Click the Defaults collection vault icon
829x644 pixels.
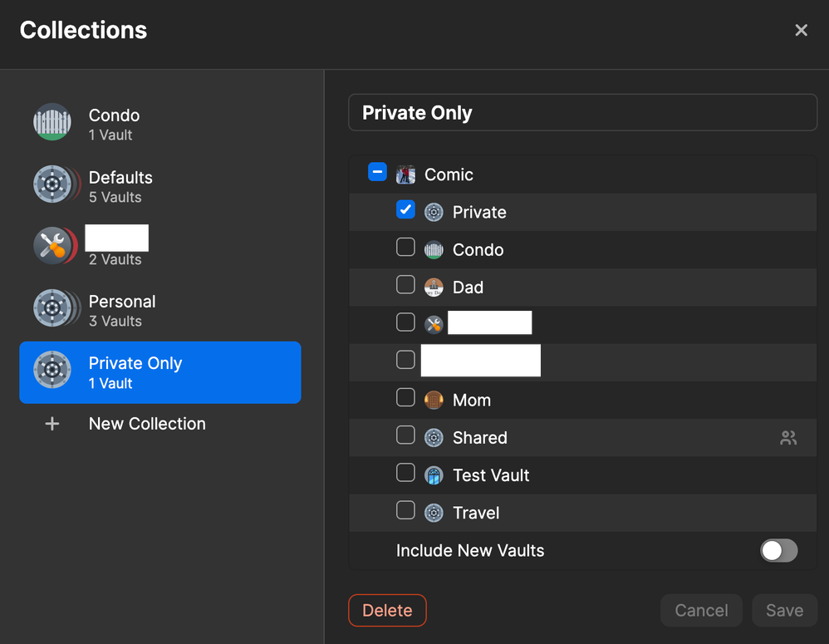[52, 184]
